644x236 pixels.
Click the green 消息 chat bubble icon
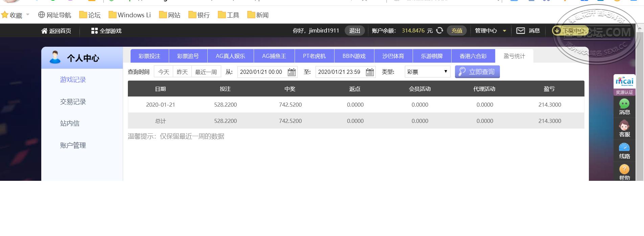pyautogui.click(x=624, y=104)
